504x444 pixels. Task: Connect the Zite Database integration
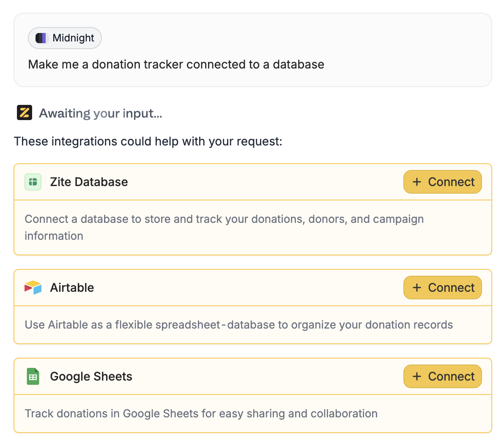point(442,182)
